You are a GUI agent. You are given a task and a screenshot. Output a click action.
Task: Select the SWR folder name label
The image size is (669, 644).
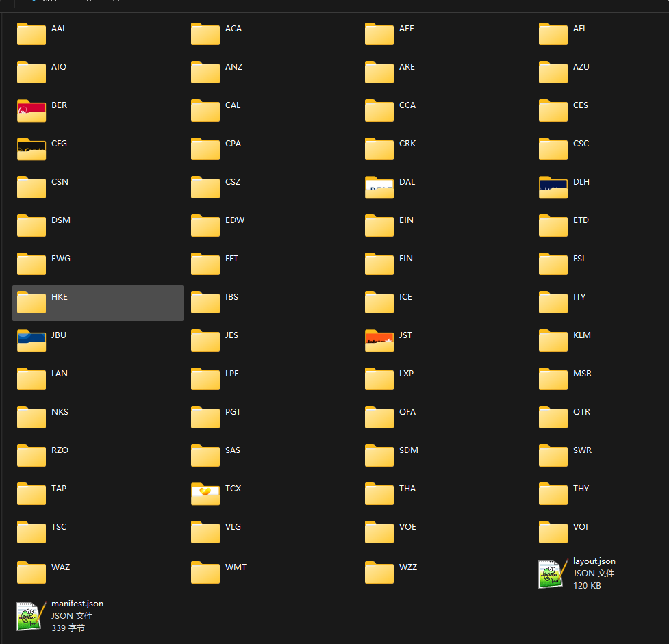point(582,450)
